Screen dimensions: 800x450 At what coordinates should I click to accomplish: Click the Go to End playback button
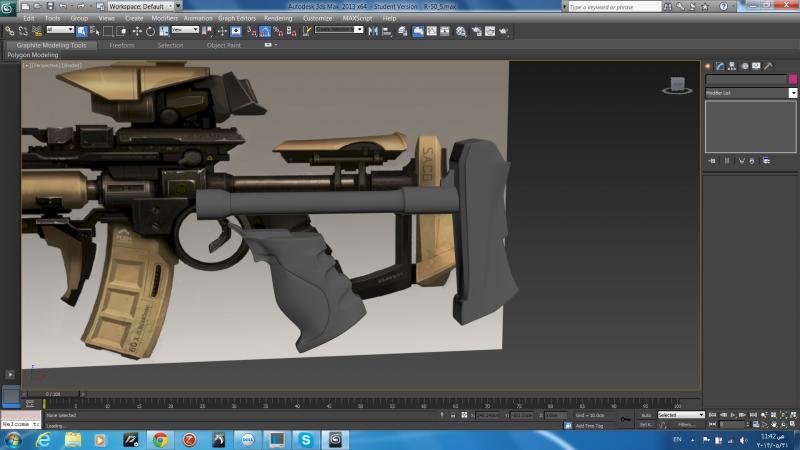[x=753, y=415]
